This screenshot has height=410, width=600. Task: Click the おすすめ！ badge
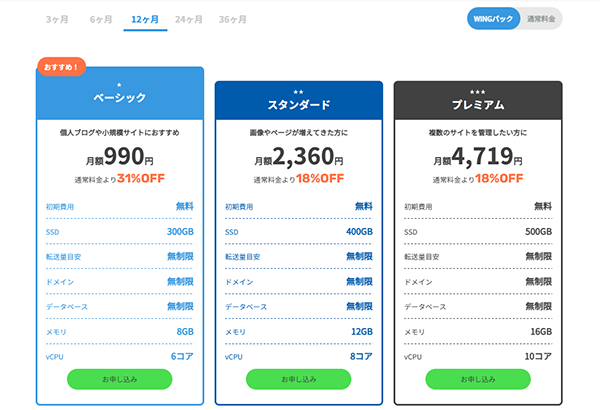61,67
